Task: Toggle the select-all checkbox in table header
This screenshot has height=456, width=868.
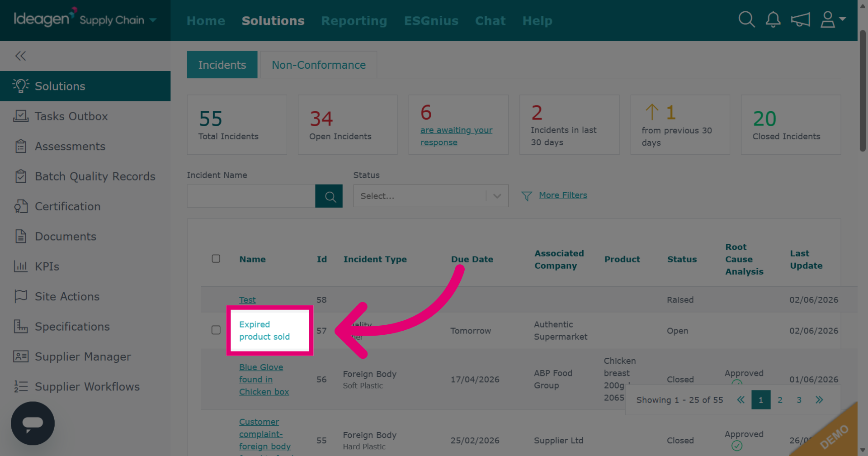Action: point(216,259)
